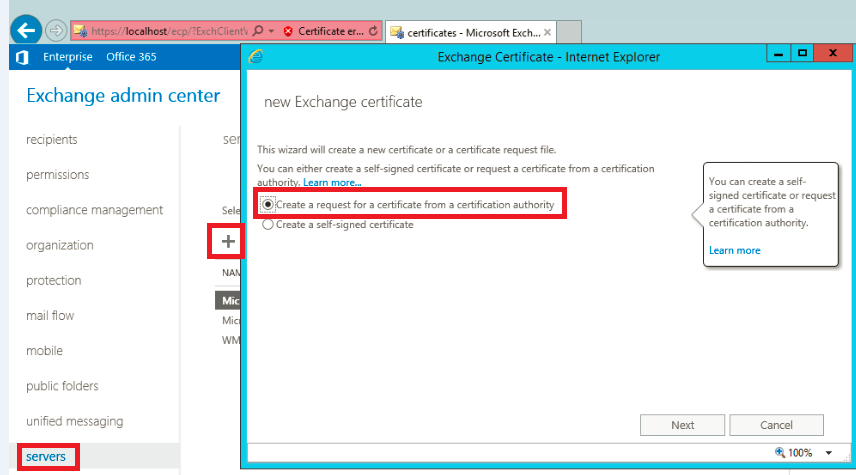Open Learn more link in tooltip callout
This screenshot has width=856, height=475.
(734, 250)
